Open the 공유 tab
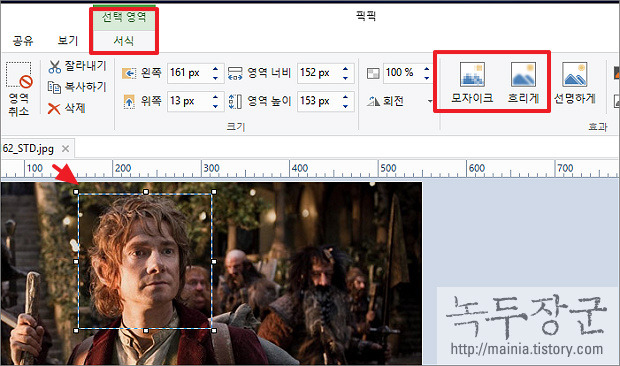620x366 pixels. click(x=23, y=40)
